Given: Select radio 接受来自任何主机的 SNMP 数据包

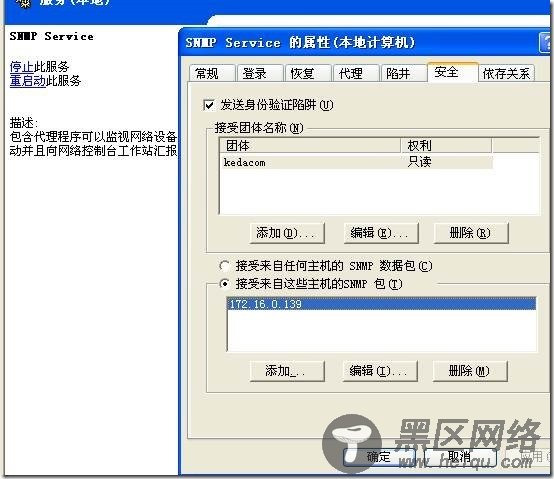Looking at the screenshot, I should (x=224, y=265).
